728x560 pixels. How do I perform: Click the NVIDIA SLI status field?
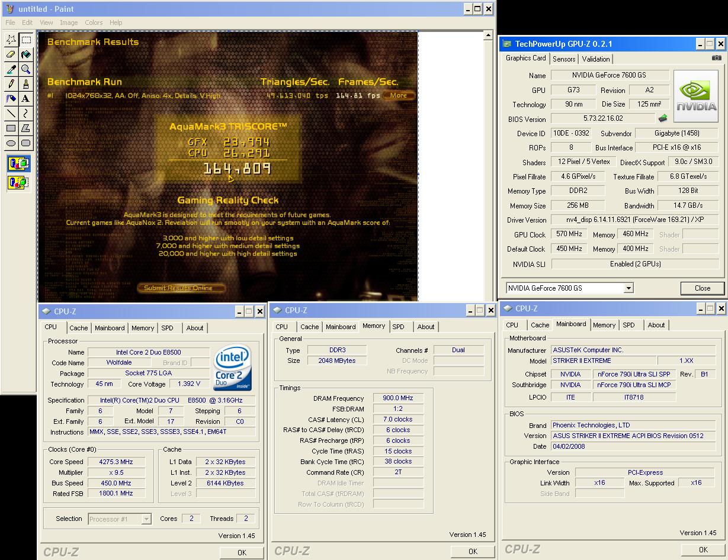635,264
